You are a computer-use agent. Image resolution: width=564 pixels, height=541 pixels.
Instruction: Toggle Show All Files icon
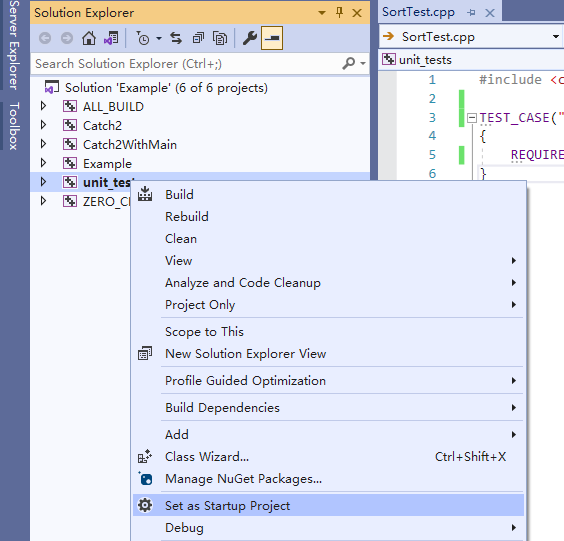[x=220, y=38]
